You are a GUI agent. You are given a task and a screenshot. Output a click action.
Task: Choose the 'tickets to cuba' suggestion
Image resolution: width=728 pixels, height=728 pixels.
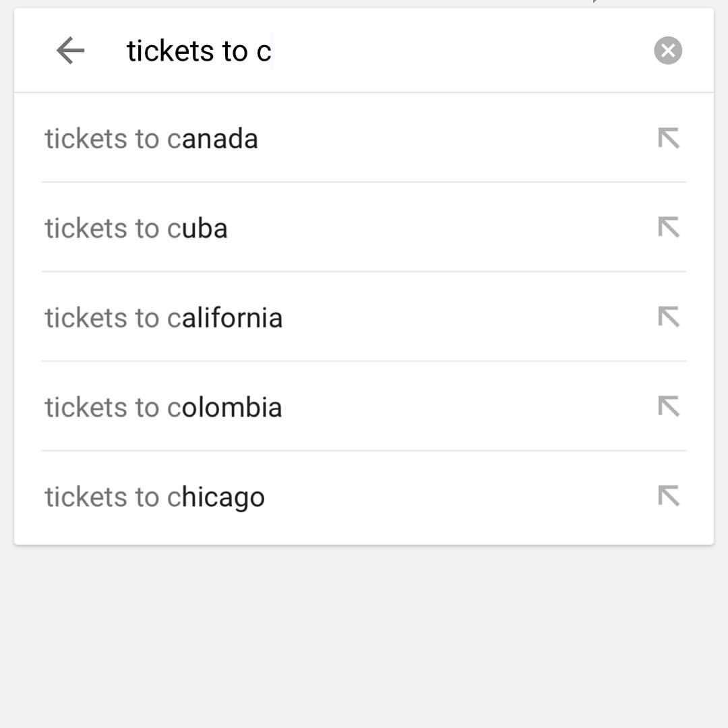(x=364, y=227)
